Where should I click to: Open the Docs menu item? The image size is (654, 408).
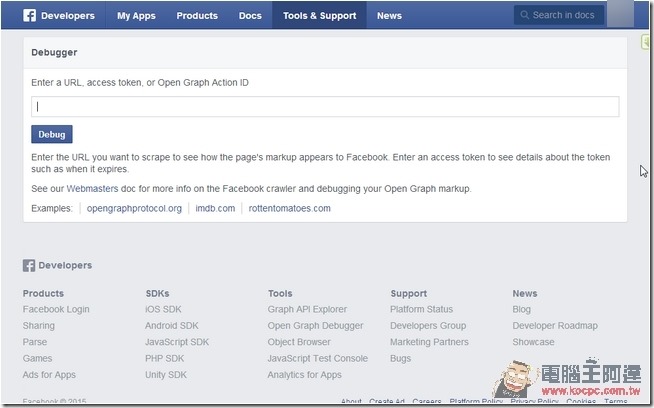(x=250, y=15)
